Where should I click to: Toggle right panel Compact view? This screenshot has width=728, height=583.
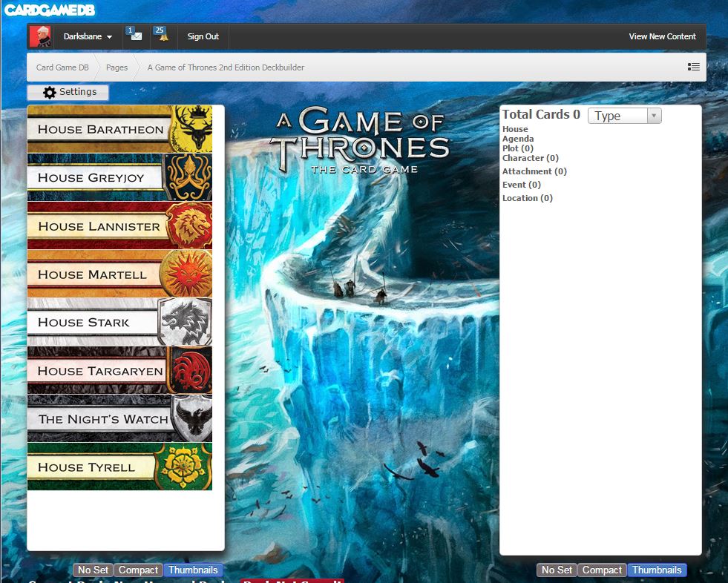click(x=602, y=570)
